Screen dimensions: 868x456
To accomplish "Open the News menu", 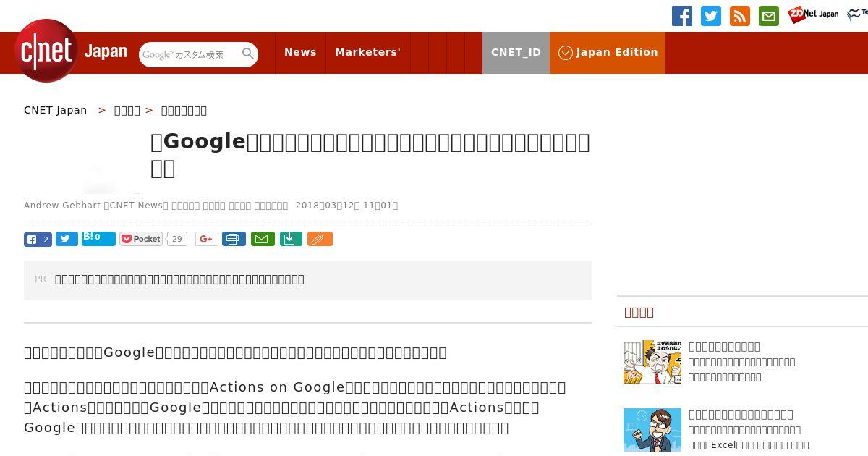I will tap(300, 52).
